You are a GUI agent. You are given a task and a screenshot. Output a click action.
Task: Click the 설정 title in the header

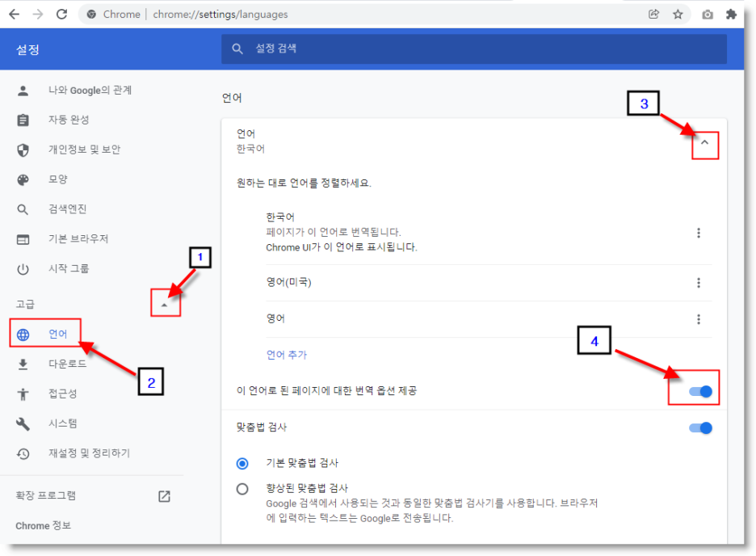pyautogui.click(x=27, y=49)
